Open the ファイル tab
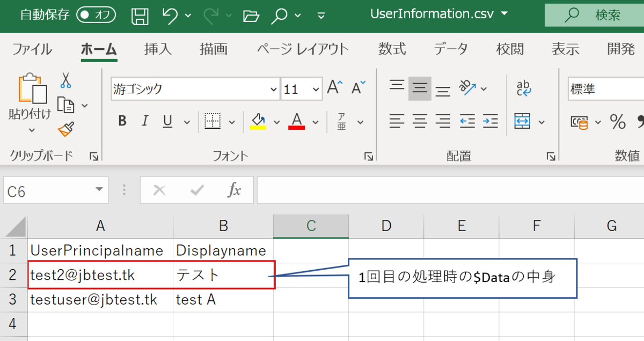The image size is (644, 341). coord(32,49)
